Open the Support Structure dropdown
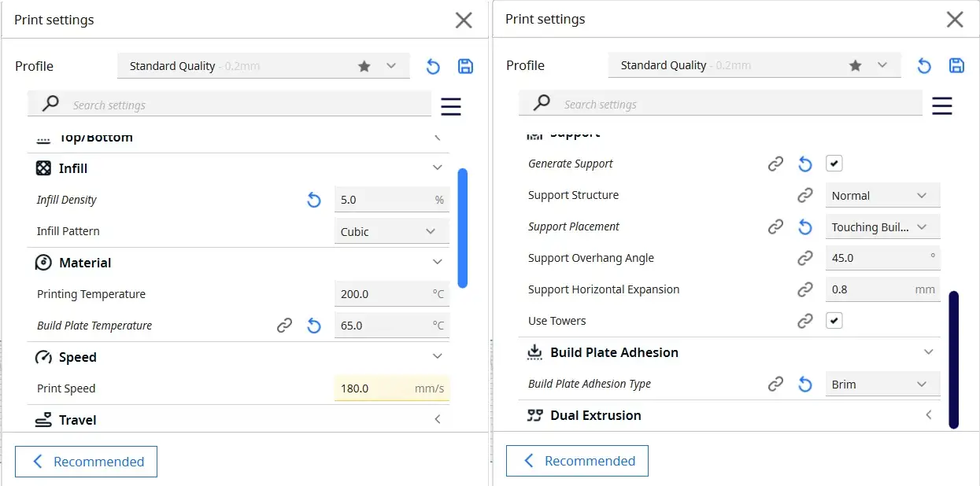The image size is (980, 486). [x=882, y=196]
